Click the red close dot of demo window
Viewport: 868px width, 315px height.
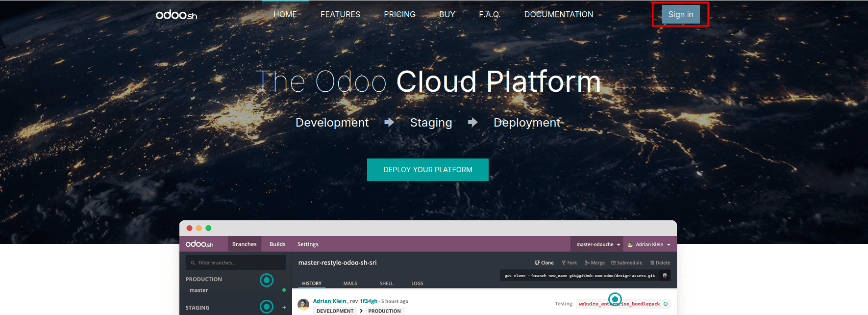[189, 228]
